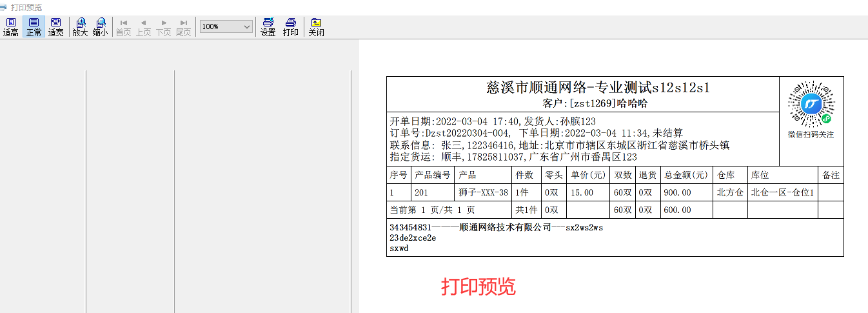868x313 pixels.
Task: Zoom in with the 放大 icon
Action: pos(80,26)
